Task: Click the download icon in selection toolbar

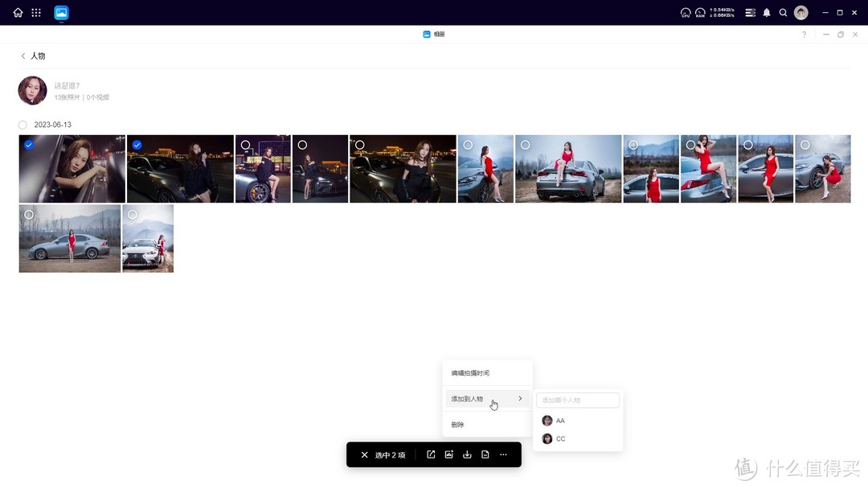Action: click(467, 455)
